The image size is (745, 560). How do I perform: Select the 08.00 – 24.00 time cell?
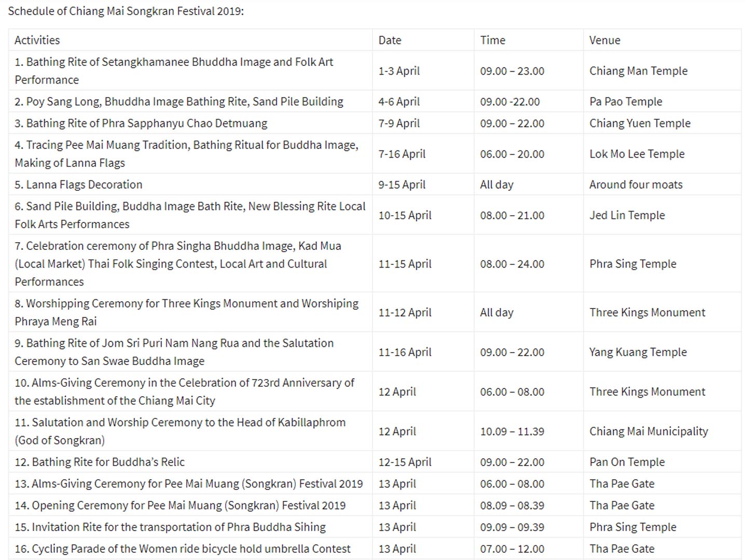click(512, 264)
